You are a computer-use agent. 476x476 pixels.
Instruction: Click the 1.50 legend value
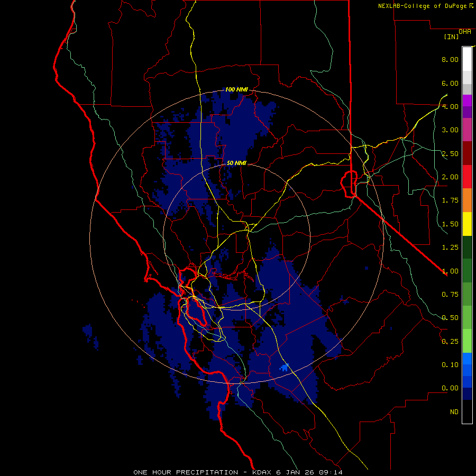[450, 224]
